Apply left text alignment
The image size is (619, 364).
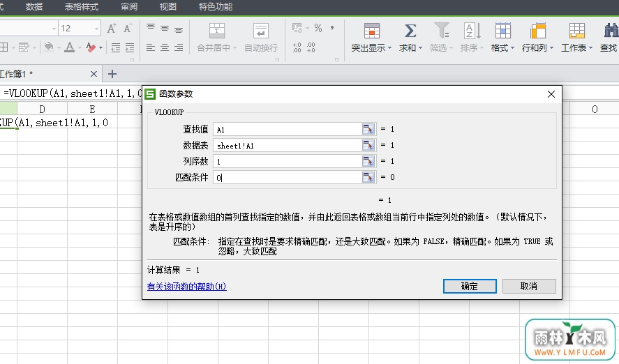click(x=151, y=47)
